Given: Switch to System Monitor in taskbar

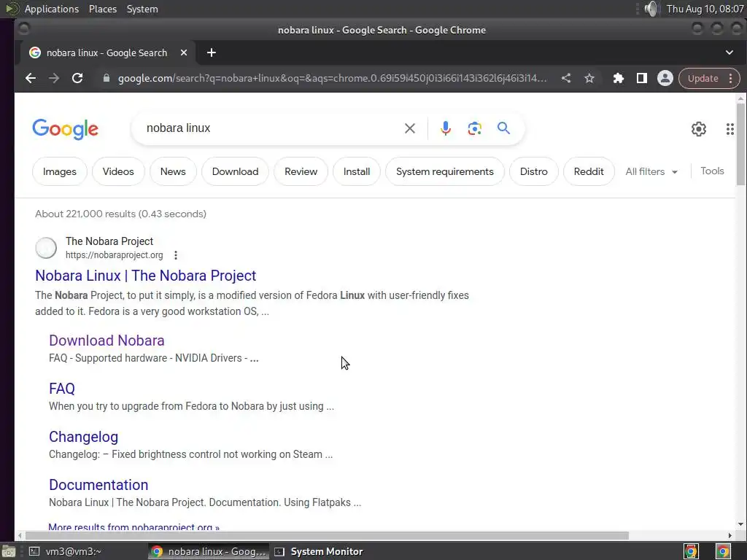Looking at the screenshot, I should point(320,551).
